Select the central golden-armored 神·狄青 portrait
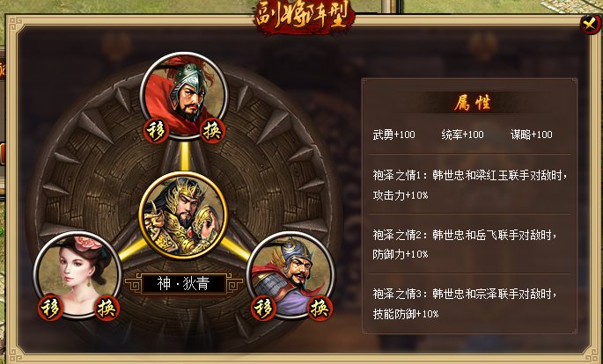603x364 pixels. [184, 216]
